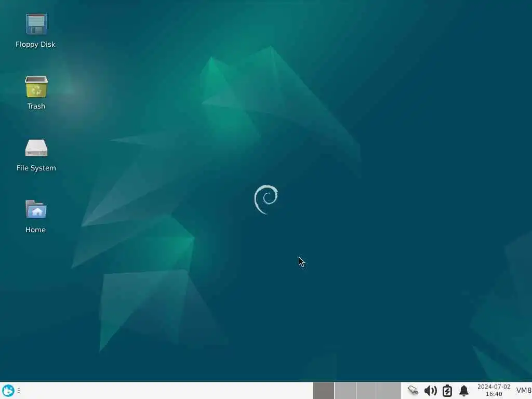Viewport: 532px width, 399px height.
Task: Click the "File System" label text
Action: click(x=36, y=168)
